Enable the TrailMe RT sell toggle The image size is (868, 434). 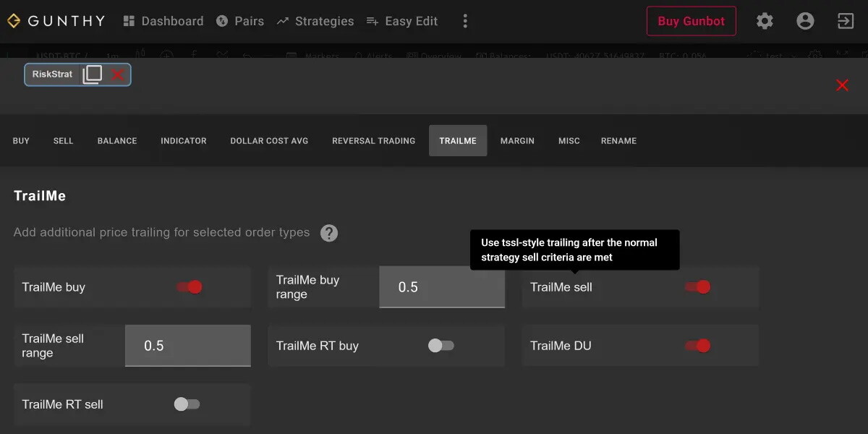pos(187,404)
